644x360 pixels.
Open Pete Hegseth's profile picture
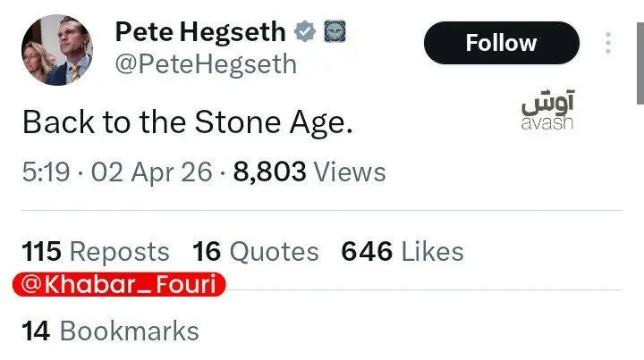(57, 50)
